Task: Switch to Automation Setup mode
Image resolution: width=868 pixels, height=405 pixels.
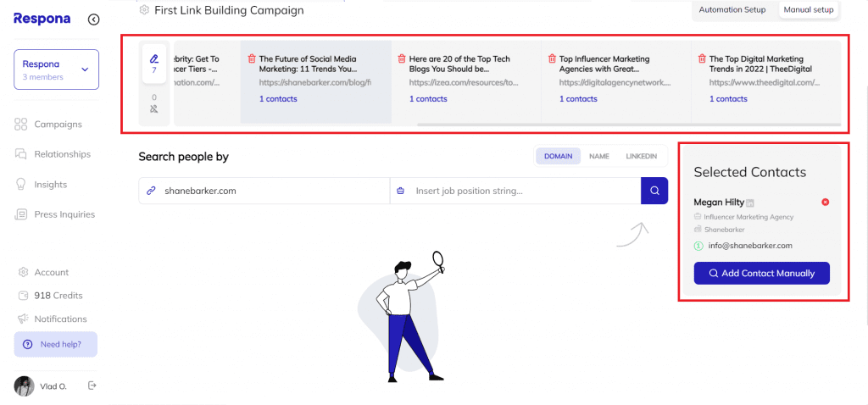Action: 732,10
